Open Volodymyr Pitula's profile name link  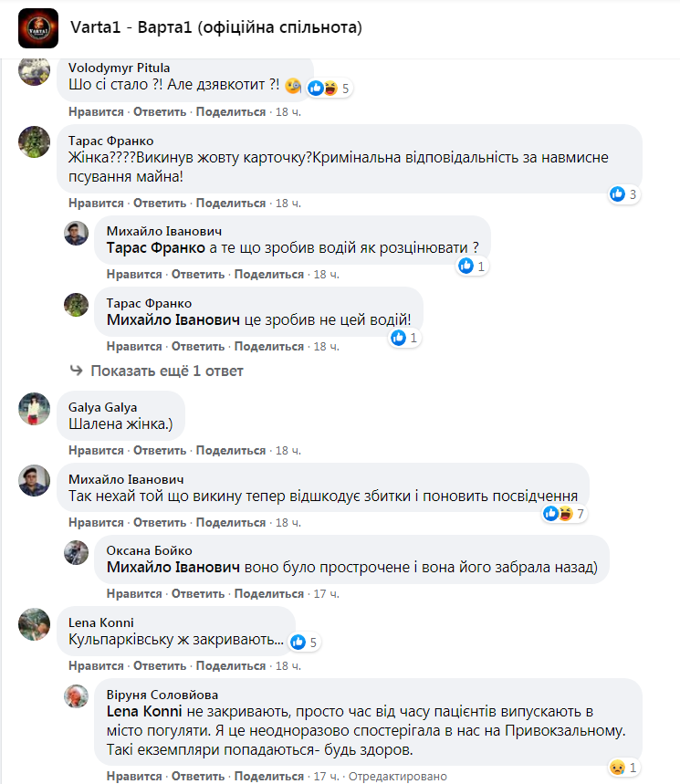[119, 68]
